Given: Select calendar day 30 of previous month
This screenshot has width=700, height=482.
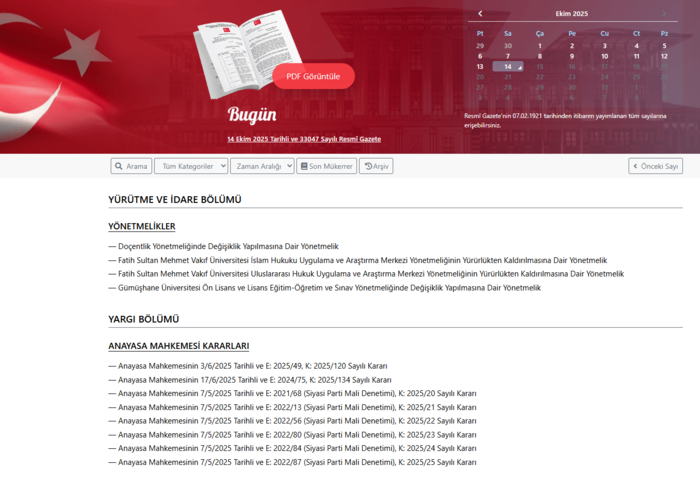Looking at the screenshot, I should [508, 46].
